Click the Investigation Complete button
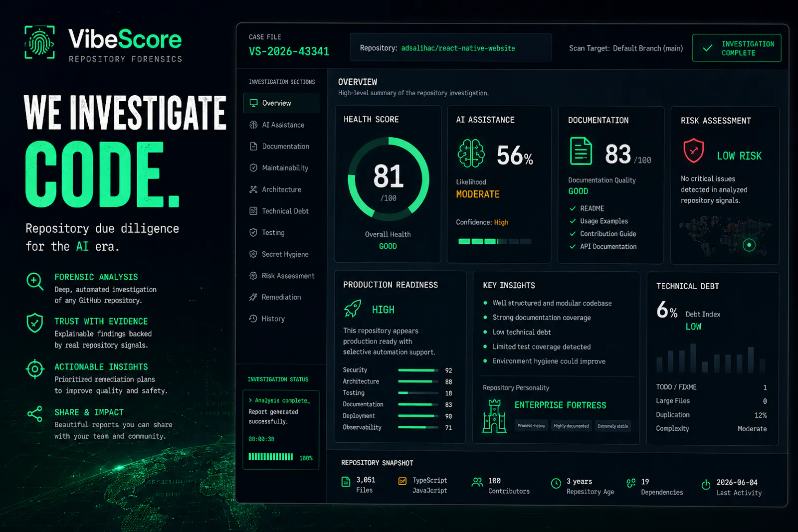The height and width of the screenshot is (532, 798). (x=737, y=48)
